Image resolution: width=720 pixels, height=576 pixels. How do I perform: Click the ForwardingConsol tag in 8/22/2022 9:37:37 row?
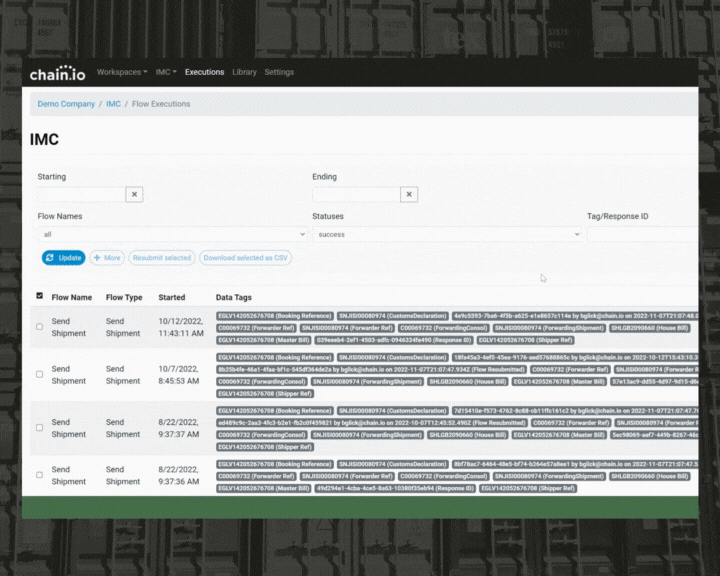coord(262,435)
